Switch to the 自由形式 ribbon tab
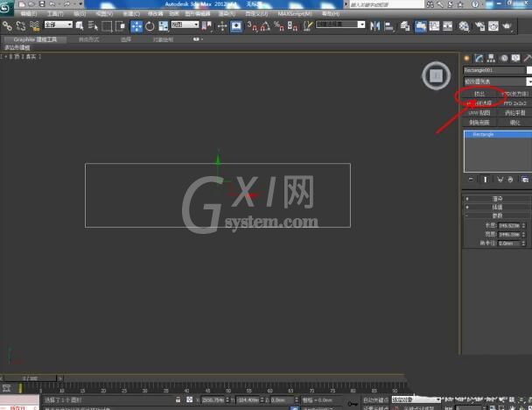 pos(88,39)
